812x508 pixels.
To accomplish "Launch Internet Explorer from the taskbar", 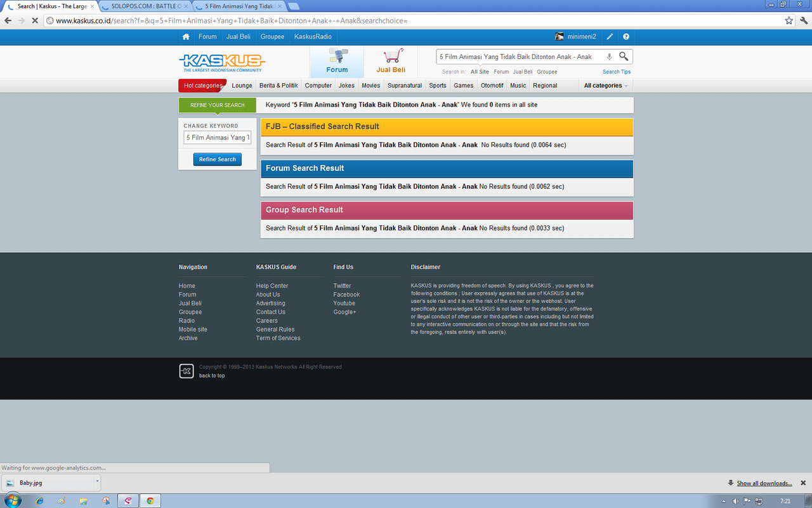I will (x=40, y=500).
